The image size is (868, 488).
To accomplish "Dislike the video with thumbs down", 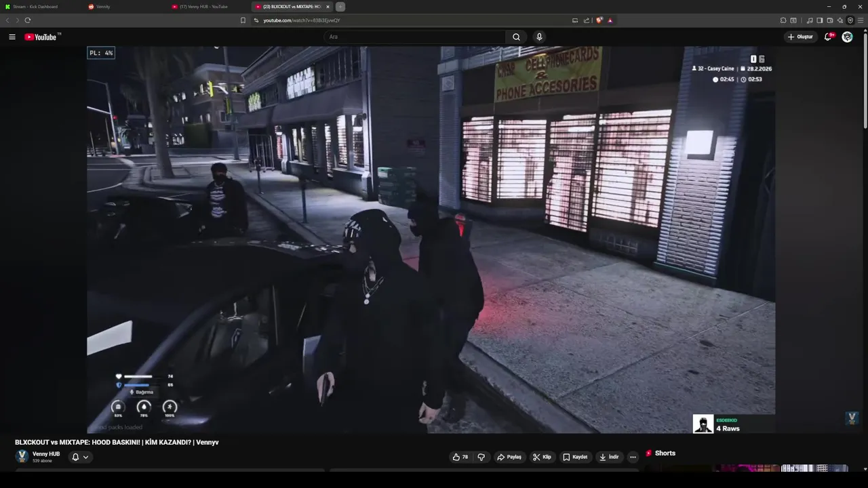I will tap(481, 457).
